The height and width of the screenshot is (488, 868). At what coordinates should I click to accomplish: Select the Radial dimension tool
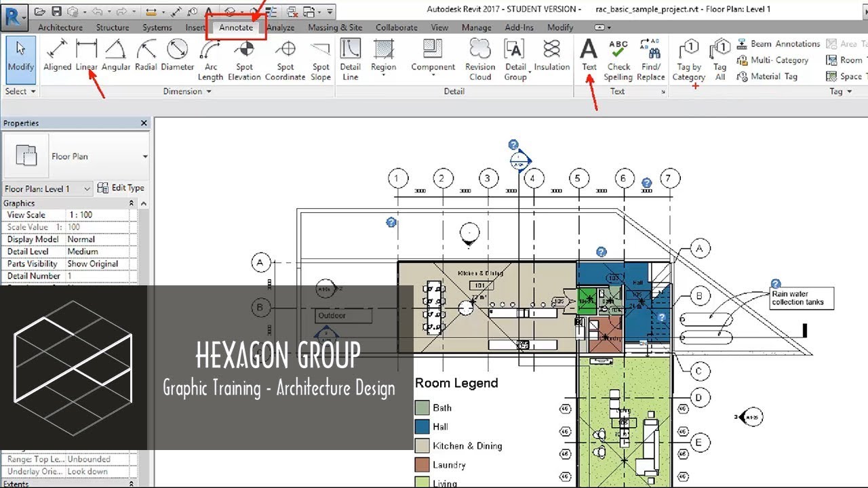click(146, 55)
